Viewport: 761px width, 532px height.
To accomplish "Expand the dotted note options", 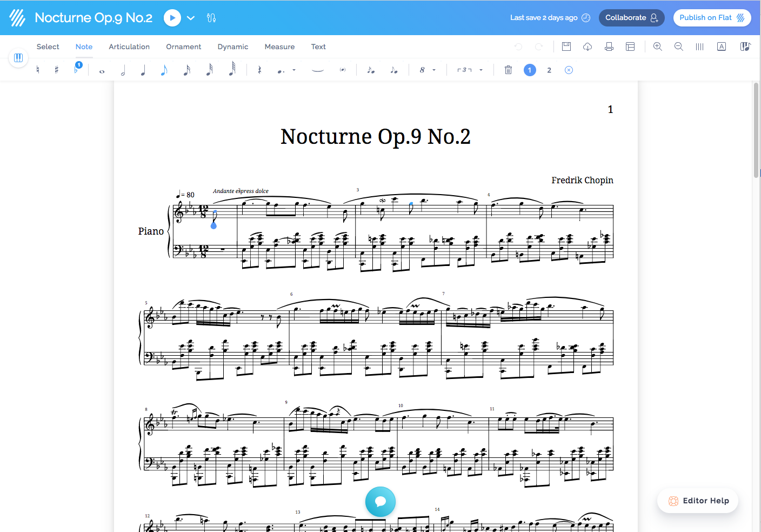I will (x=294, y=70).
